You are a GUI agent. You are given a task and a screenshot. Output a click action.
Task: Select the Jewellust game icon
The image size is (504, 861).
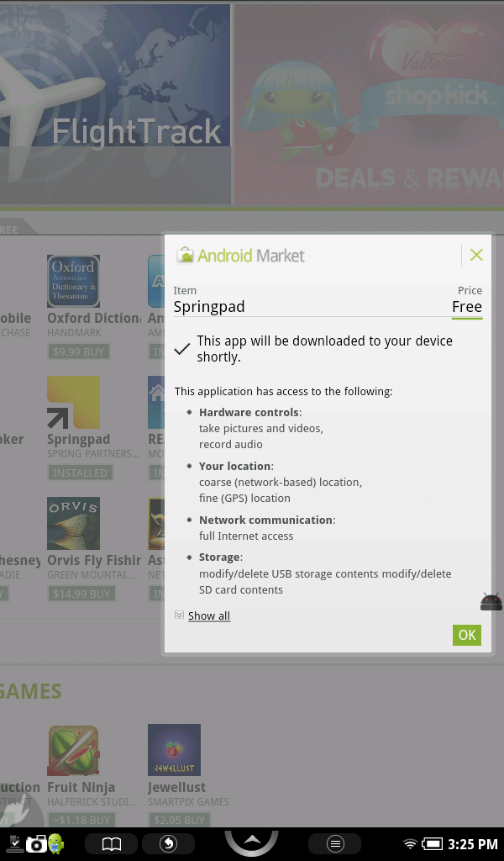pyautogui.click(x=174, y=751)
